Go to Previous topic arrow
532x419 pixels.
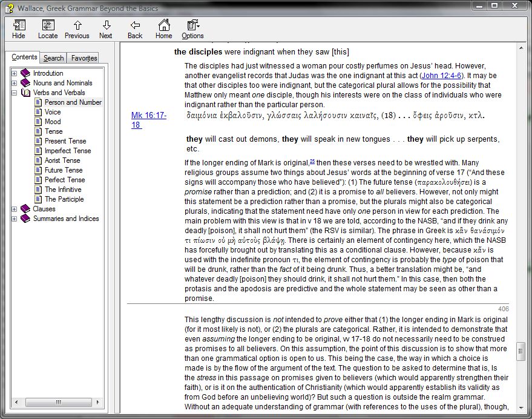(77, 28)
